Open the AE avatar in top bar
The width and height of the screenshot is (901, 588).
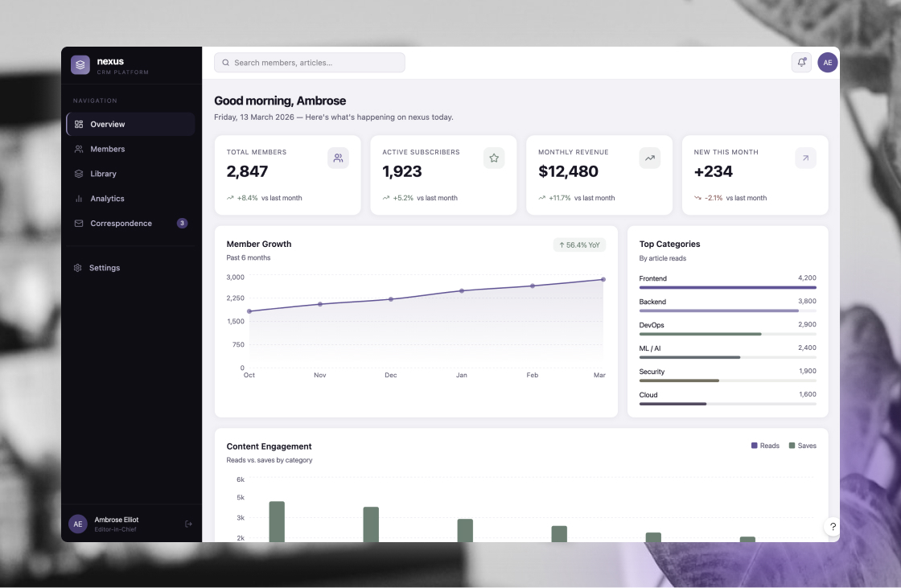(828, 63)
